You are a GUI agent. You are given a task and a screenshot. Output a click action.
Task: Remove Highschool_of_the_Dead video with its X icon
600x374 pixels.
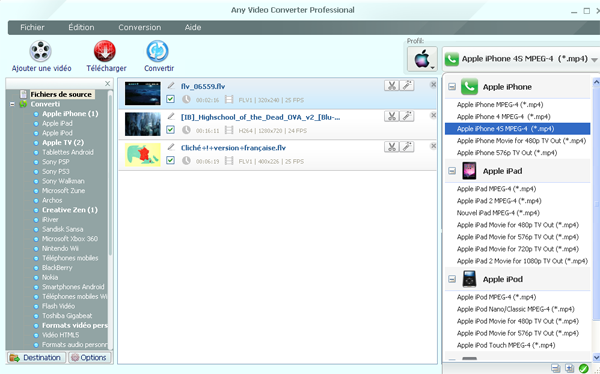click(433, 115)
